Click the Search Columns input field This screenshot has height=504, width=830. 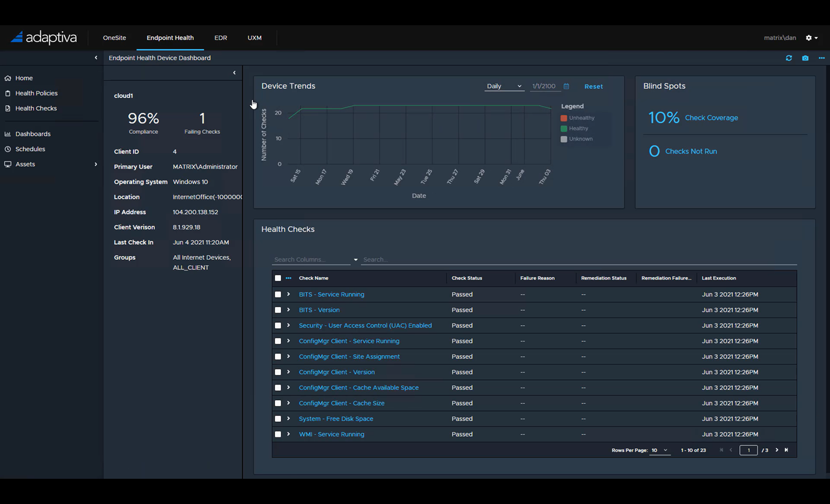click(x=306, y=259)
